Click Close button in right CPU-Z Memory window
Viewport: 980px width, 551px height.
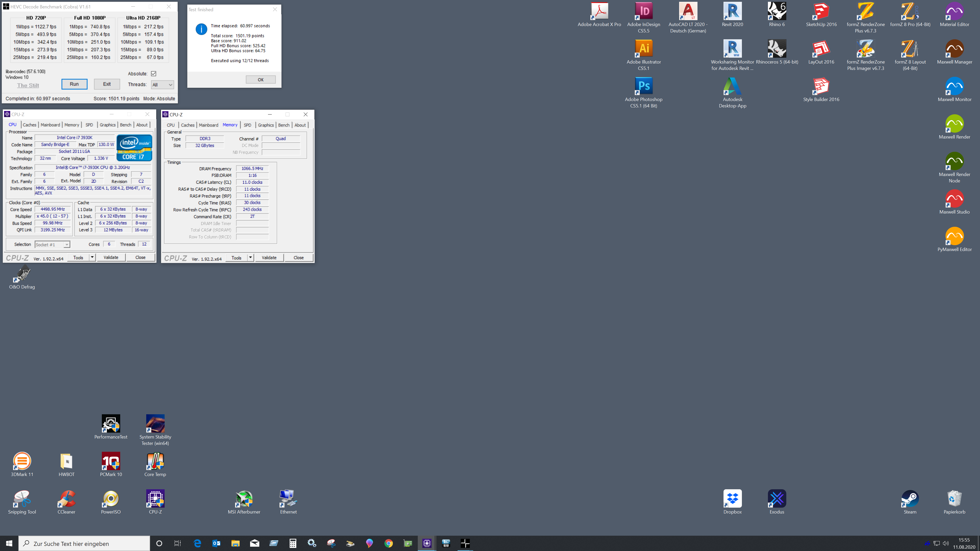tap(299, 258)
